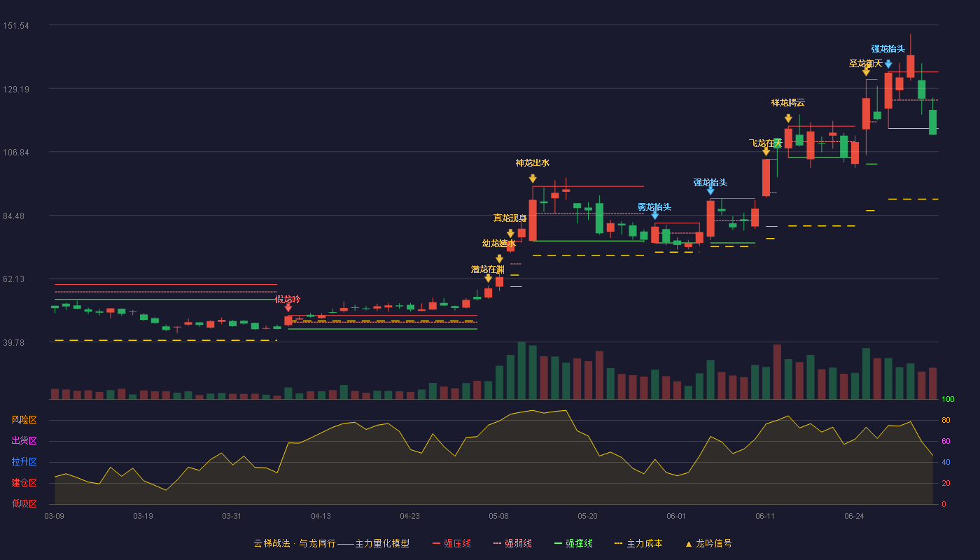
Task: Click the blue 40 indicator scale value
Action: tap(946, 462)
